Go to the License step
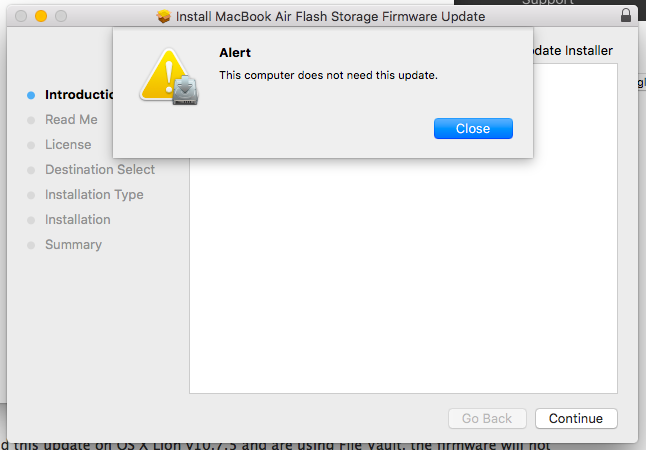 pos(68,145)
